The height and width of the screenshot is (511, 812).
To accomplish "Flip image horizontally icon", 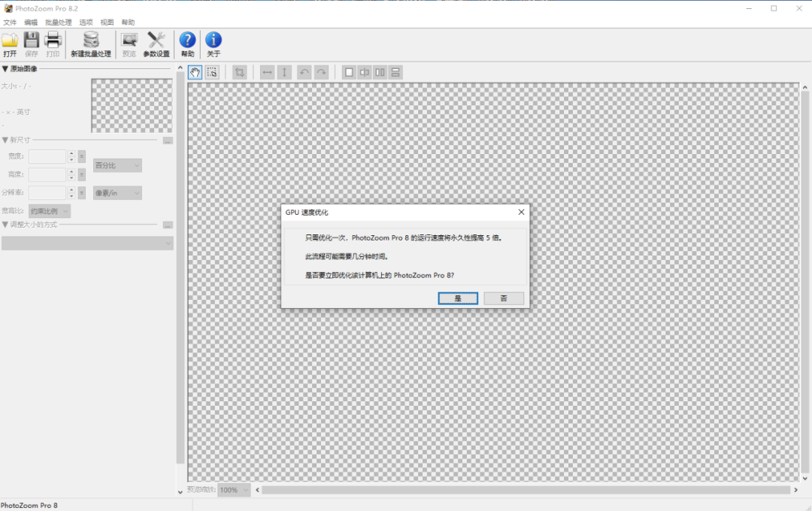I will coord(267,72).
